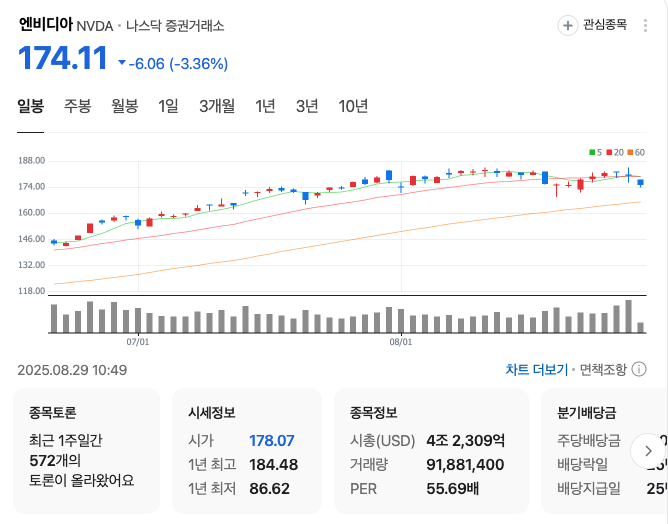This screenshot has height=524, width=668.
Task: Click the red 20-day moving average legend swatch
Action: 609,153
